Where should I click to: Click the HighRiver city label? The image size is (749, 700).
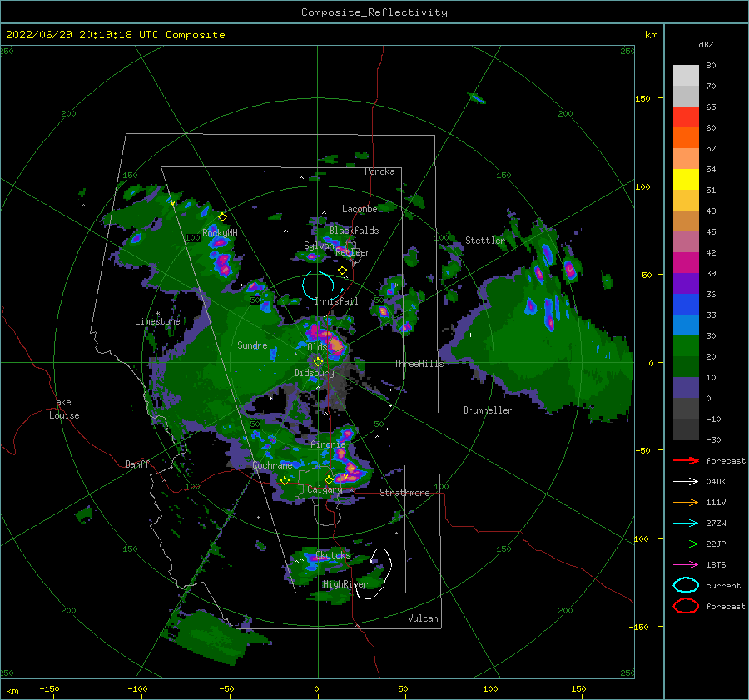pos(345,584)
